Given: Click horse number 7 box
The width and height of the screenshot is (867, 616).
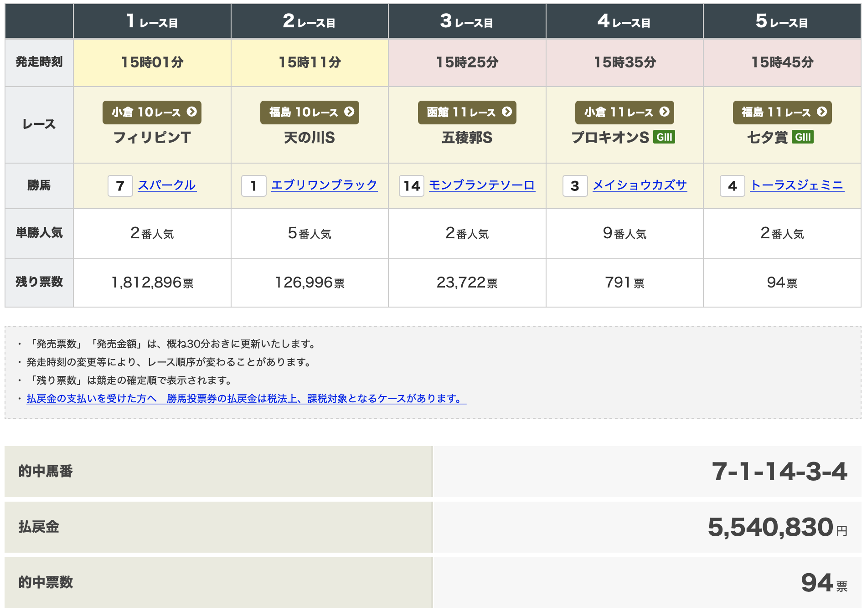Looking at the screenshot, I should click(120, 186).
